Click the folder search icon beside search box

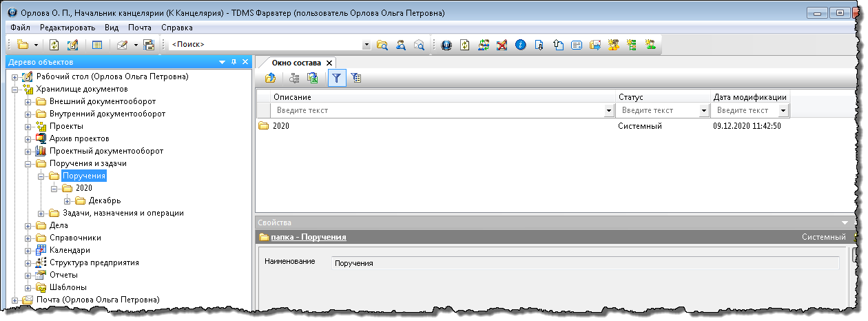(382, 45)
